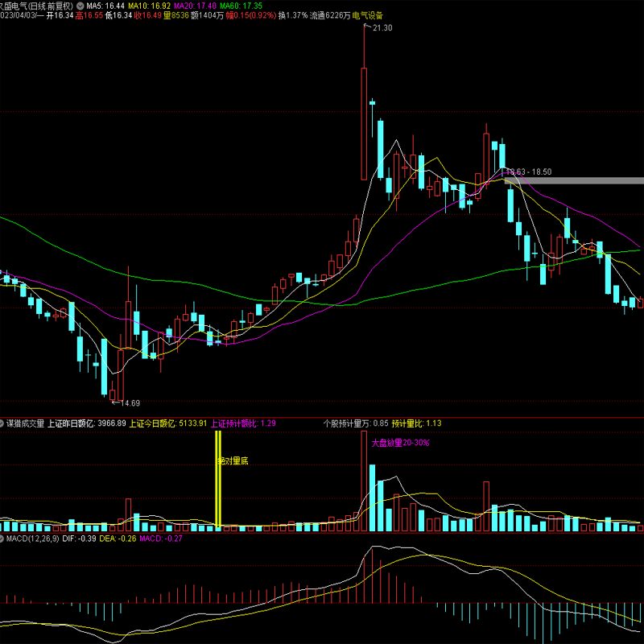Click the MA20: 17.40 magenta label
Image resolution: width=644 pixels, height=644 pixels.
point(196,5)
